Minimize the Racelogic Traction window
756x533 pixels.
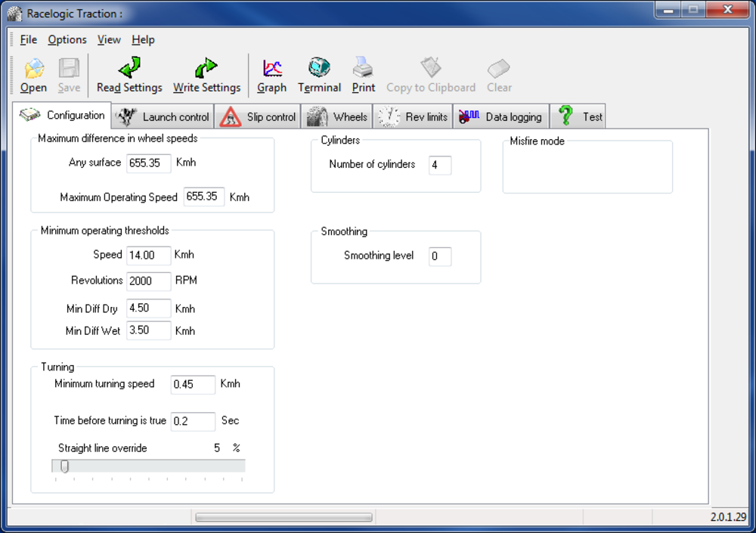pos(668,10)
